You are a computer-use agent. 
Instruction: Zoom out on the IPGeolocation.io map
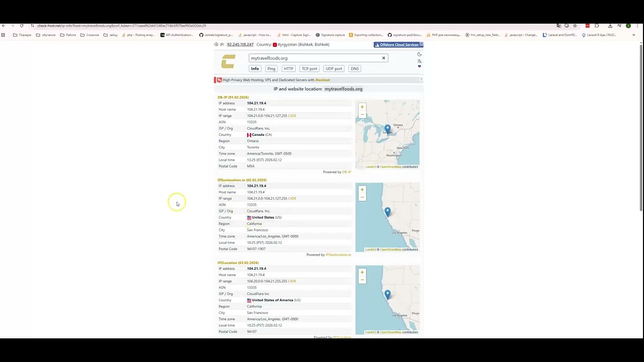362,197
